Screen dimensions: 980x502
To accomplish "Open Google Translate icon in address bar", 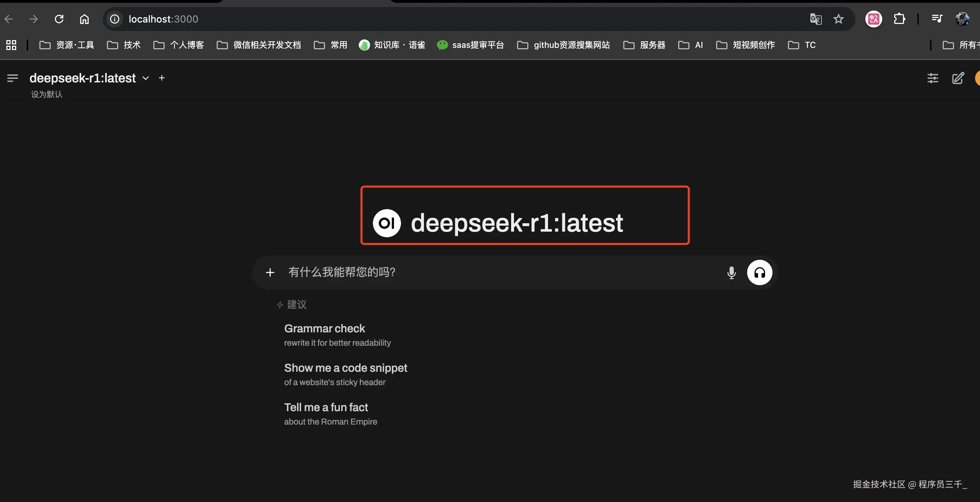I will click(x=815, y=19).
